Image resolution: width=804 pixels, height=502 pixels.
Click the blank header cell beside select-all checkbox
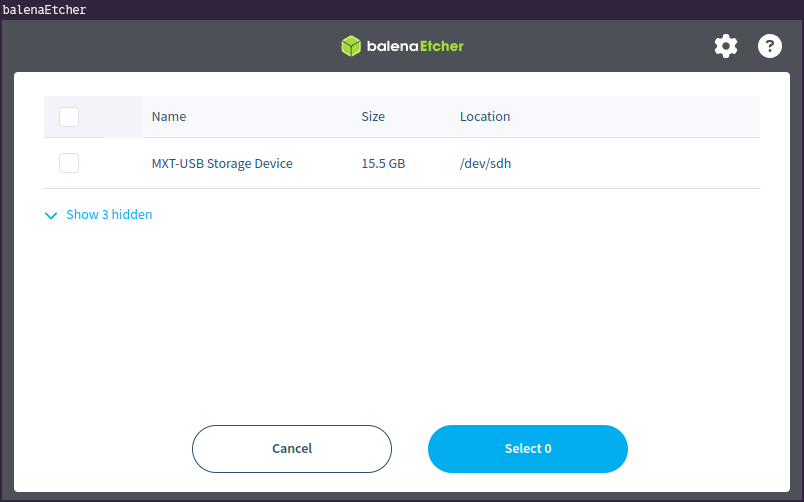(124, 117)
